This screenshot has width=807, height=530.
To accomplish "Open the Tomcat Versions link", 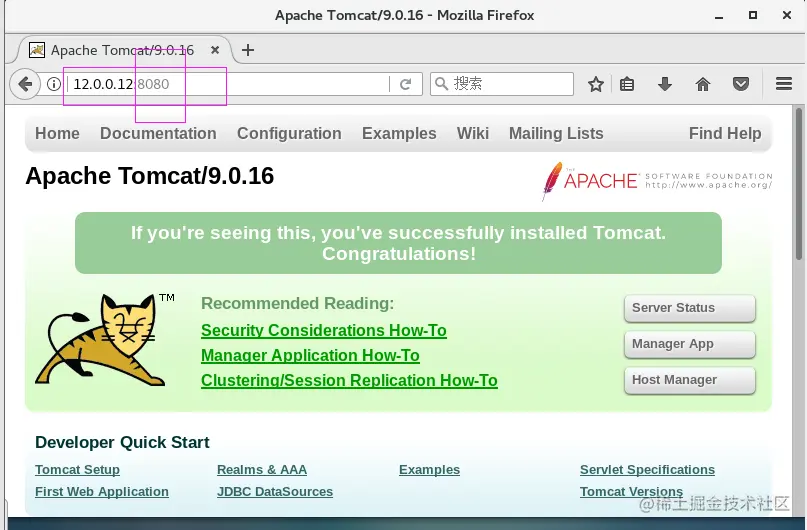I will 631,492.
